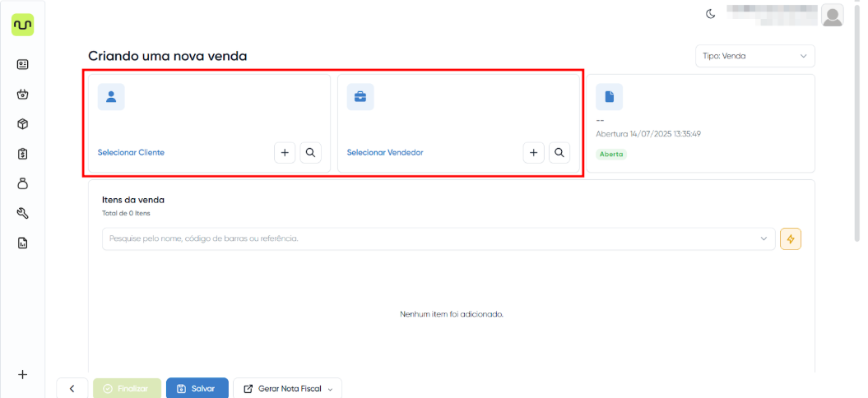Click the green app logo in sidebar
The height and width of the screenshot is (398, 868).
pos(22,25)
